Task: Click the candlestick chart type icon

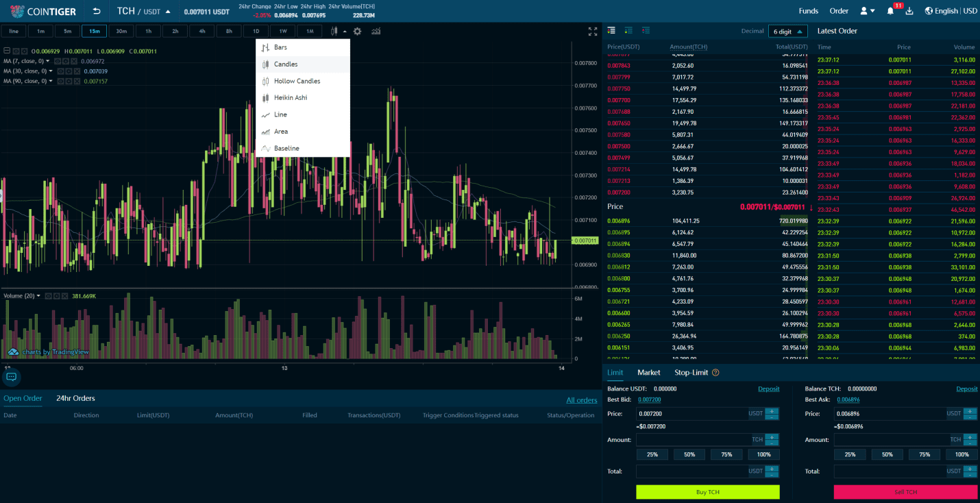Action: pyautogui.click(x=334, y=31)
